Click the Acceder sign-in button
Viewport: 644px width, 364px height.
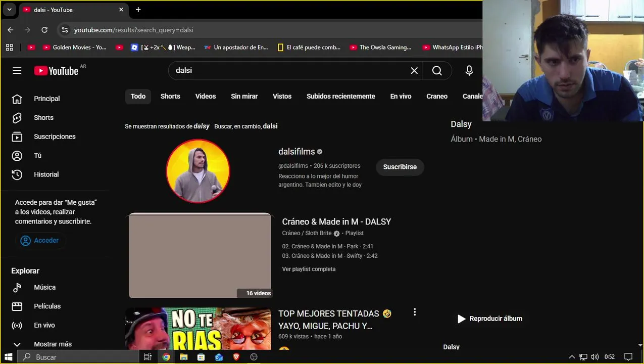40,241
